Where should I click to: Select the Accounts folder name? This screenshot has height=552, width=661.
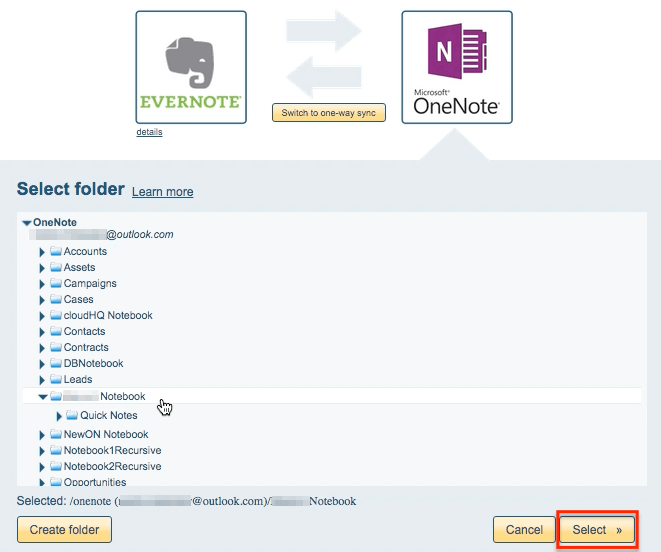[85, 251]
